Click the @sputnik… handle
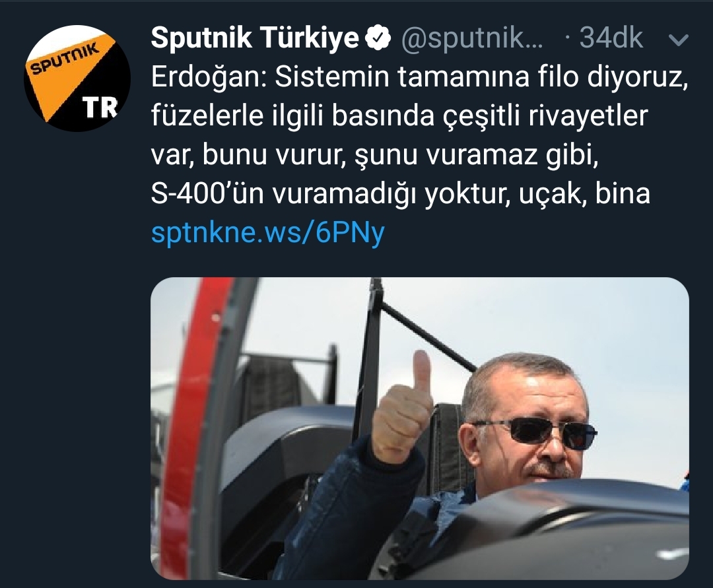The image size is (713, 588). click(x=471, y=39)
